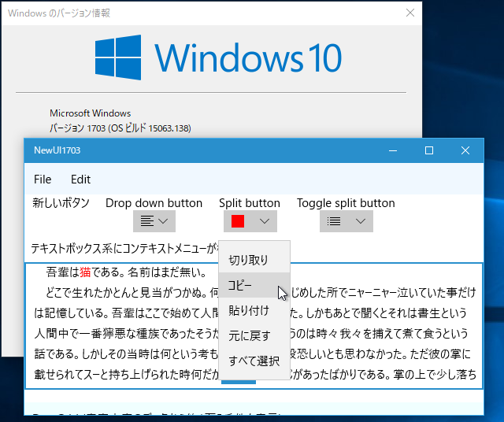This screenshot has width=504, height=422.
Task: Click the Toggle split button label
Action: [346, 203]
